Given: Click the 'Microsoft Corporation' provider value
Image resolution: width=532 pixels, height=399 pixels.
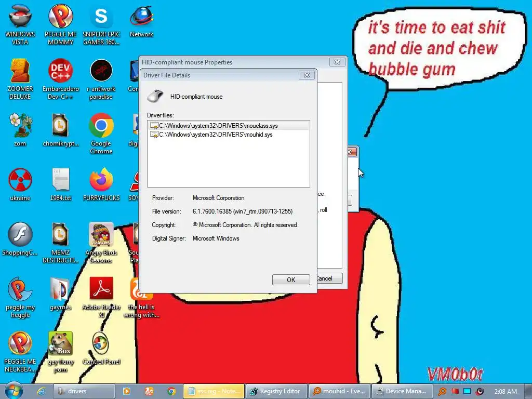Looking at the screenshot, I should (x=219, y=198).
